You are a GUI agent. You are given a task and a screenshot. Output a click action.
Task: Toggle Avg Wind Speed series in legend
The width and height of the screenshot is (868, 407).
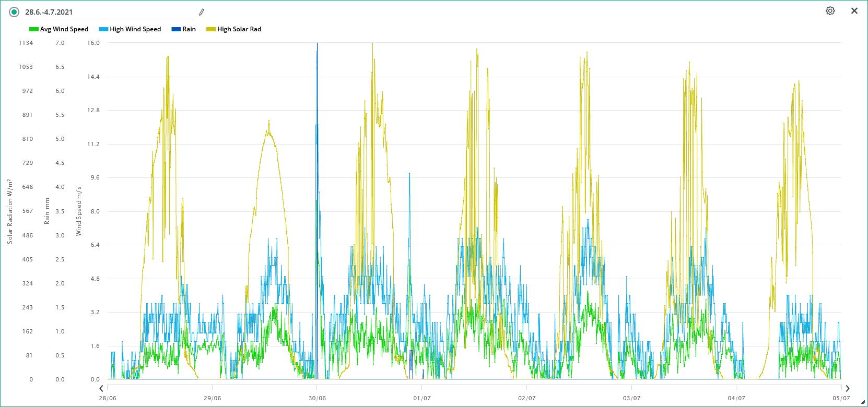pyautogui.click(x=64, y=29)
